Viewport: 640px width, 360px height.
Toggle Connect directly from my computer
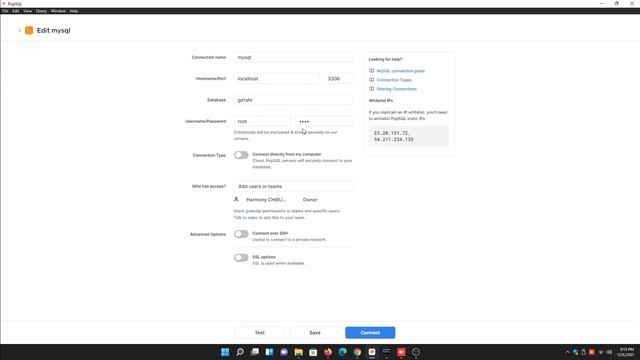[x=241, y=155]
